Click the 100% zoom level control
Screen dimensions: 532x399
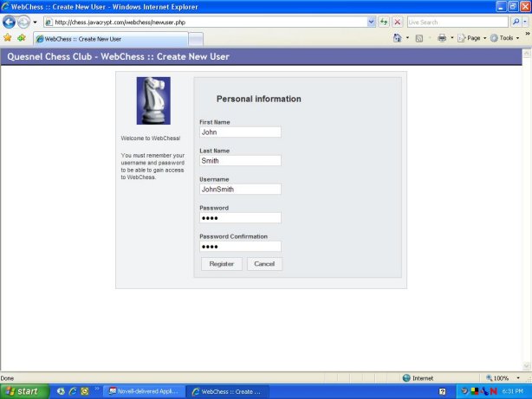(497, 378)
